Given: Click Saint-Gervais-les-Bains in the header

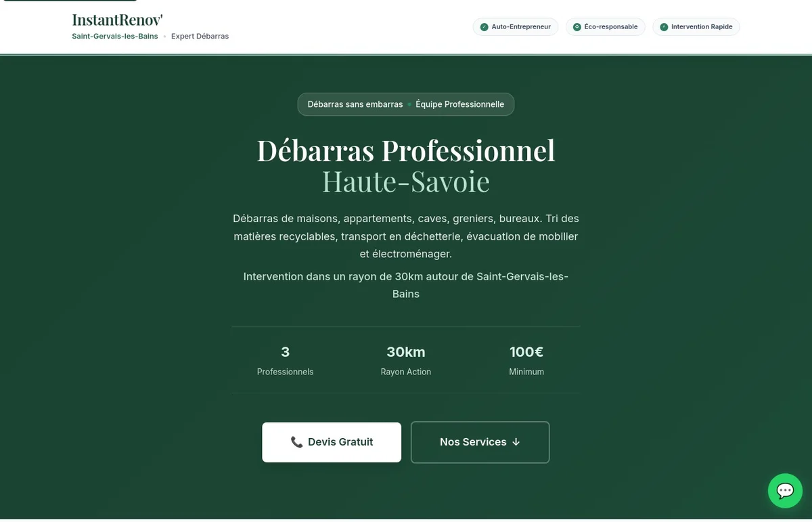Looking at the screenshot, I should (x=114, y=36).
